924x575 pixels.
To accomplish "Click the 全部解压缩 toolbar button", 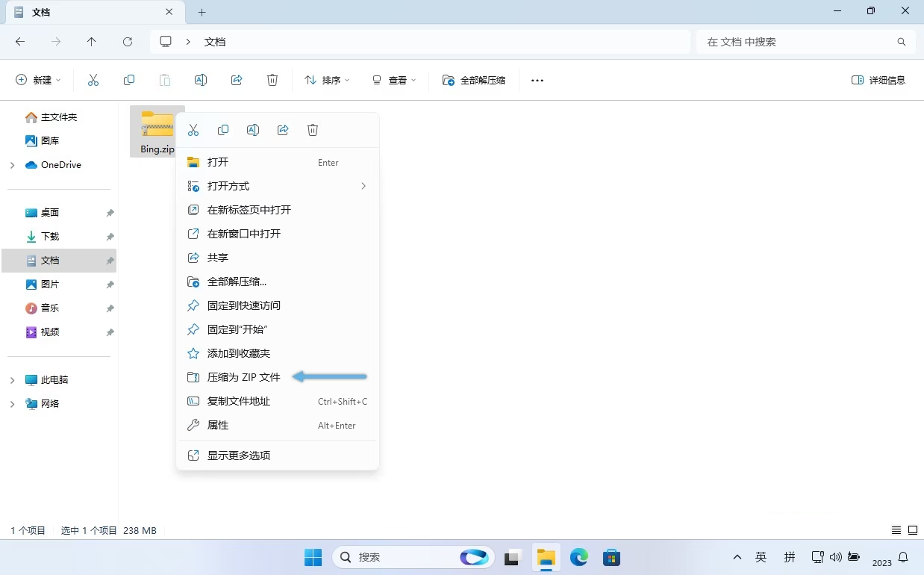I will (x=474, y=80).
